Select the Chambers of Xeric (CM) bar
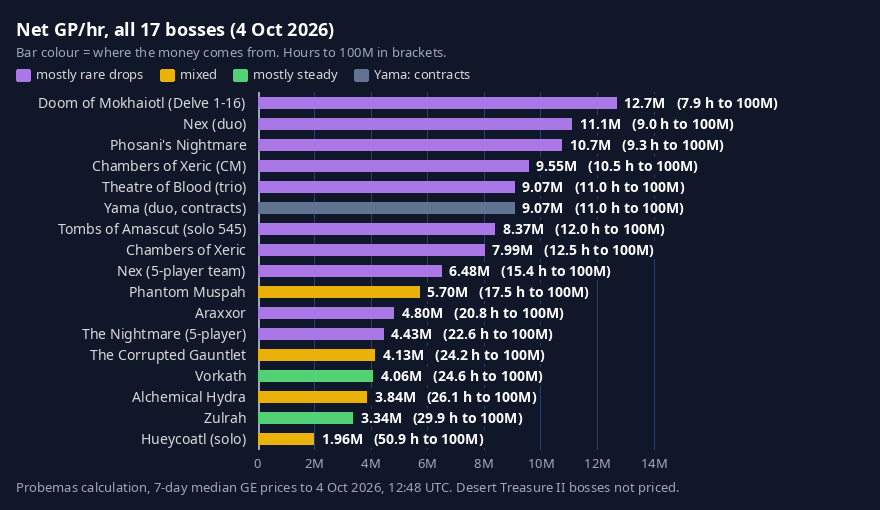The image size is (880, 510). coord(393,166)
